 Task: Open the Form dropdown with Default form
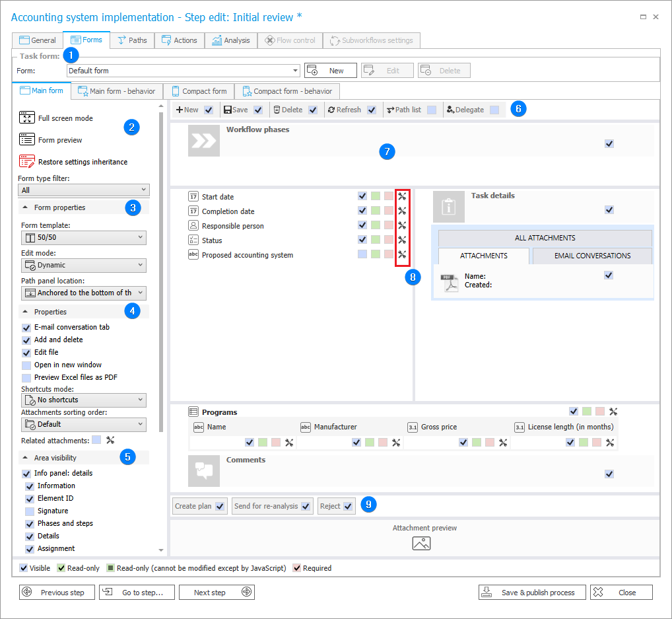point(184,70)
